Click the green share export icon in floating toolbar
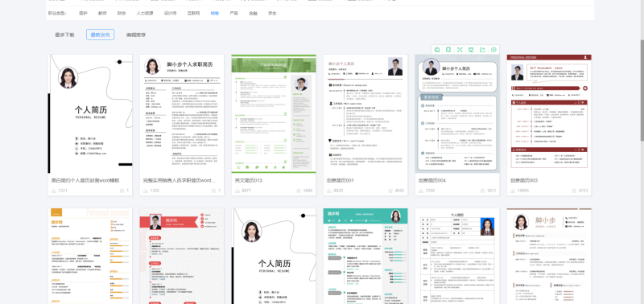Screen dimensions: 644x304 (x=482, y=50)
